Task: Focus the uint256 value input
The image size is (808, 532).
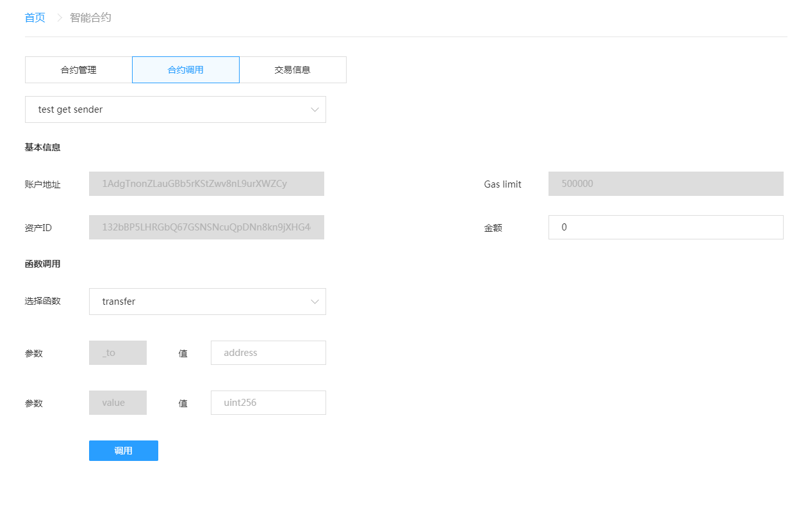Action: [x=268, y=403]
